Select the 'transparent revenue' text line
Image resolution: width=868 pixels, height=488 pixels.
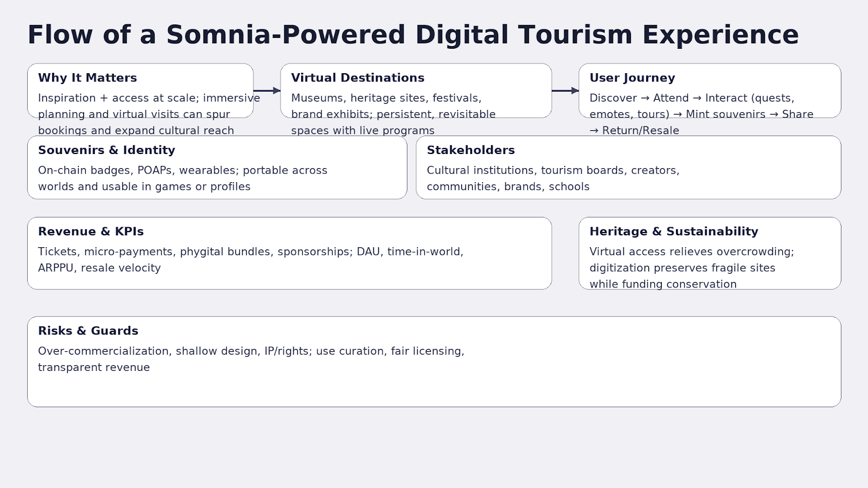(94, 367)
